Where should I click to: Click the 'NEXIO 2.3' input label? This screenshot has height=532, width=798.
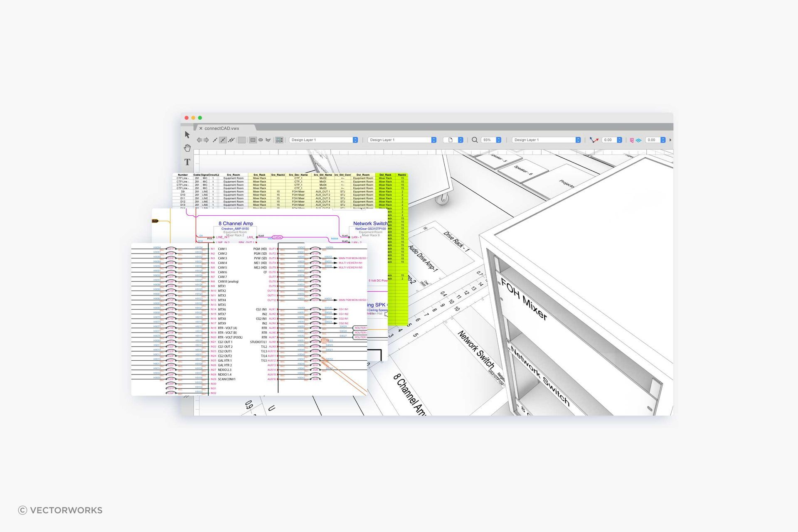coord(224,370)
